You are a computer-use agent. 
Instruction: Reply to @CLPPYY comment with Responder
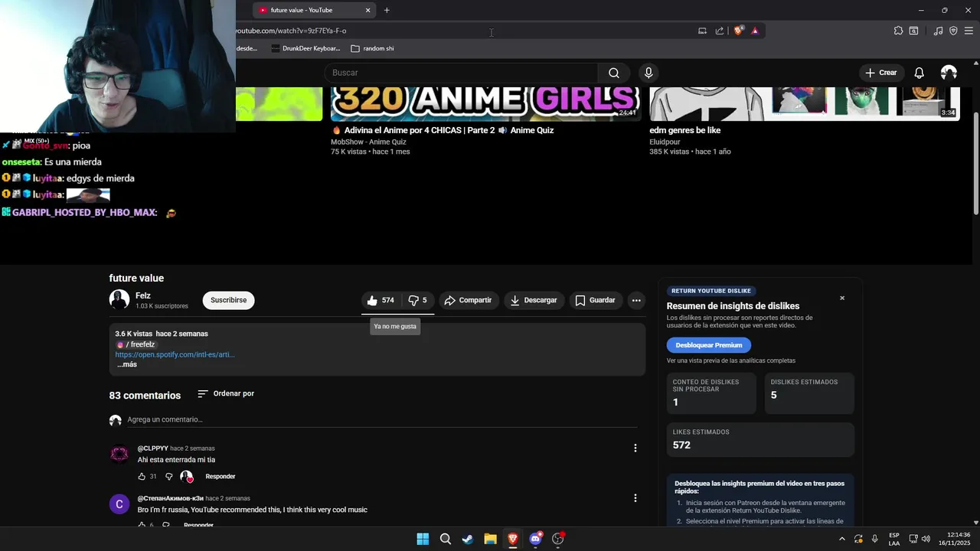(220, 476)
